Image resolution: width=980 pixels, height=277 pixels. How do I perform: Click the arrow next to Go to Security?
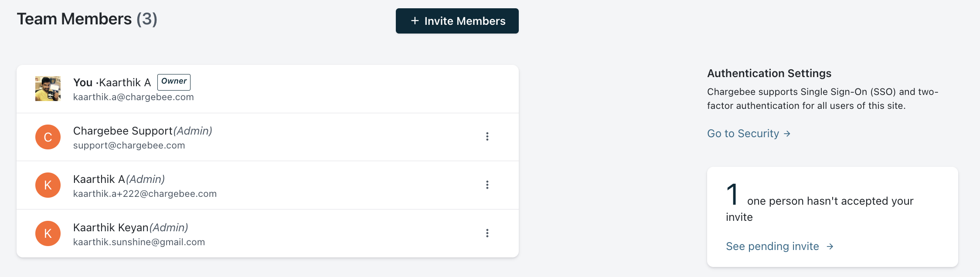click(787, 134)
